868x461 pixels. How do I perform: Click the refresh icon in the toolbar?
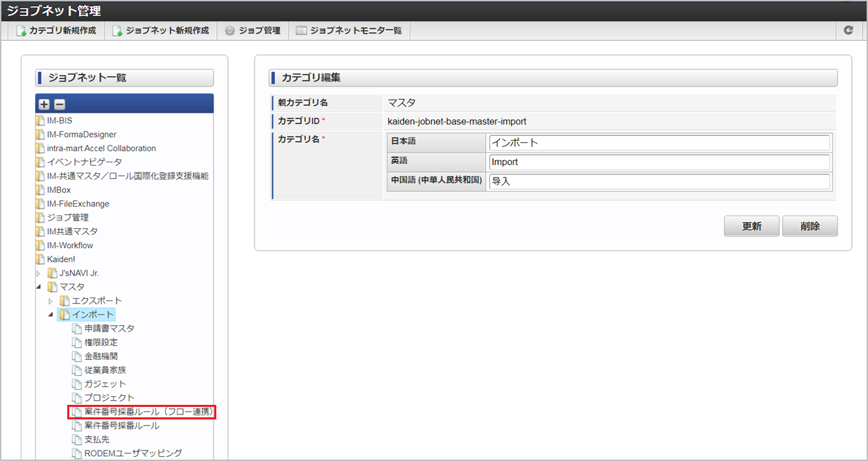848,31
